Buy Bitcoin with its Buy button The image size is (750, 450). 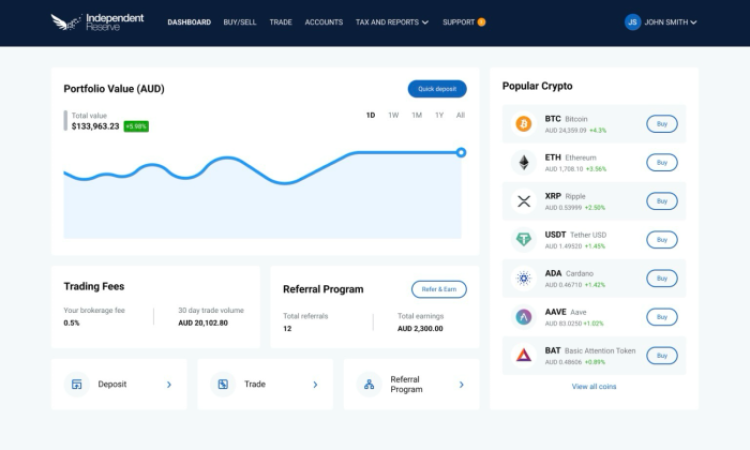pyautogui.click(x=662, y=124)
